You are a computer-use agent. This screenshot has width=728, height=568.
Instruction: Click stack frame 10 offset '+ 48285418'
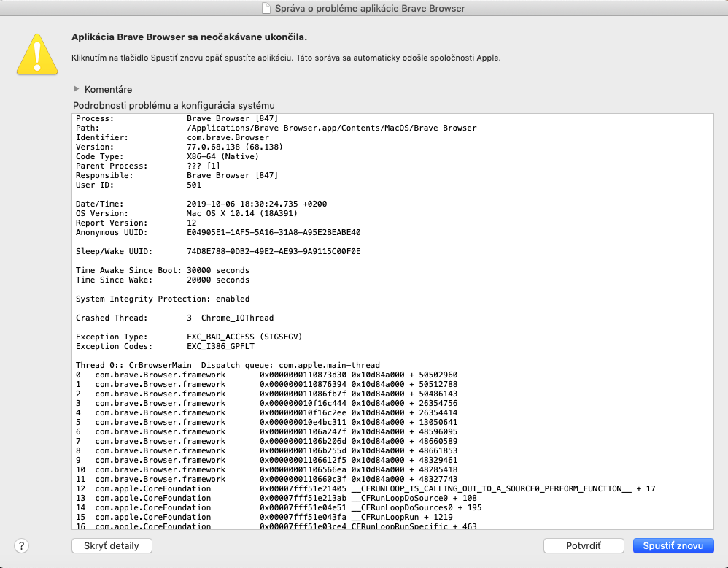(x=433, y=470)
